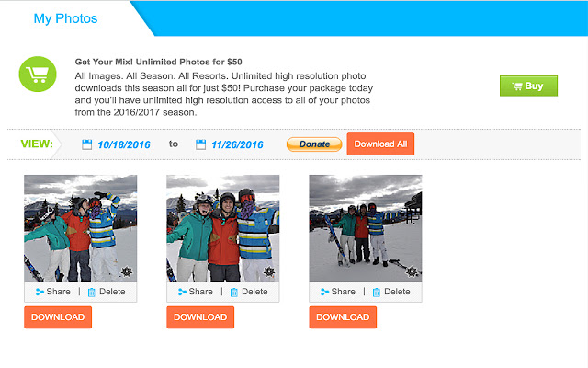The width and height of the screenshot is (588, 368).
Task: Open the start date calendar icon
Action: pyautogui.click(x=86, y=144)
